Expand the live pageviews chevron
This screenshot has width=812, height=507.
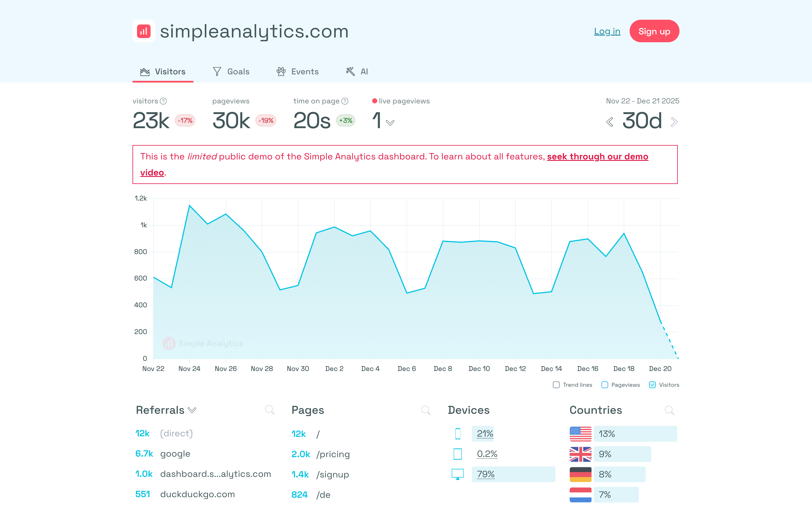[390, 123]
